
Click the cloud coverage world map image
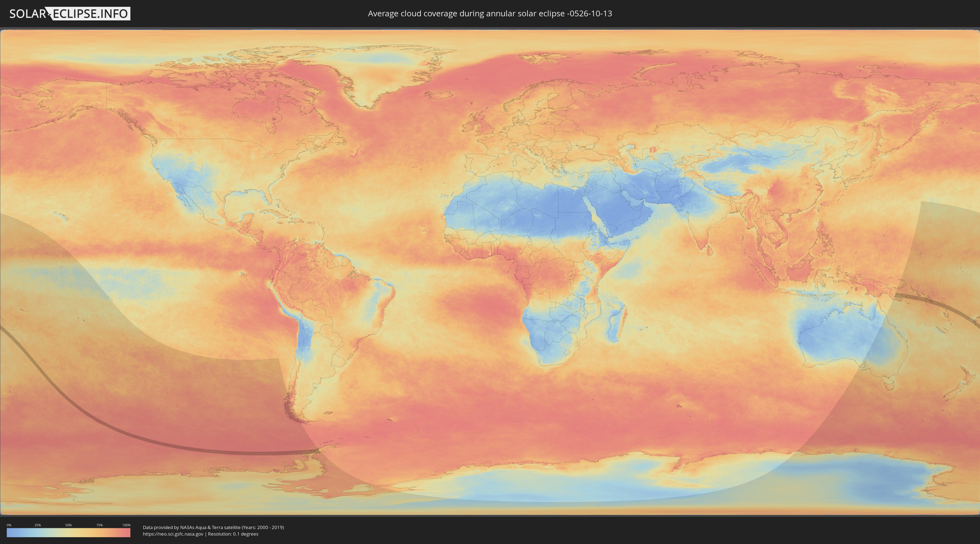pyautogui.click(x=490, y=272)
